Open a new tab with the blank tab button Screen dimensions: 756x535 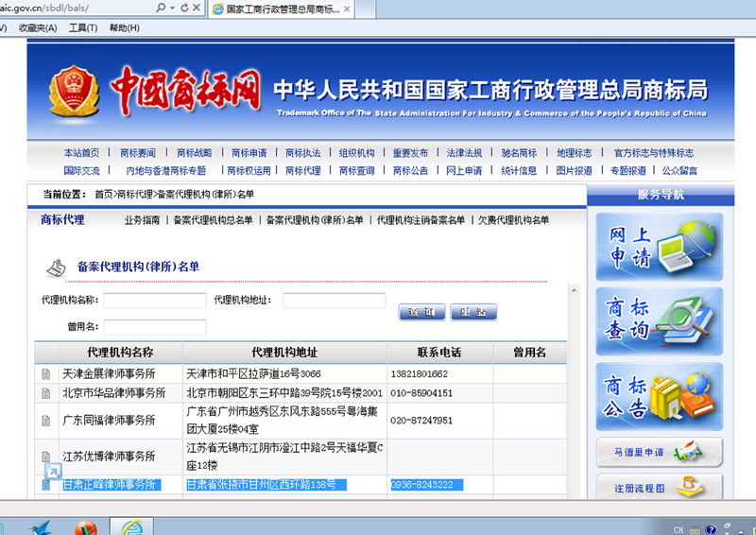(x=365, y=9)
